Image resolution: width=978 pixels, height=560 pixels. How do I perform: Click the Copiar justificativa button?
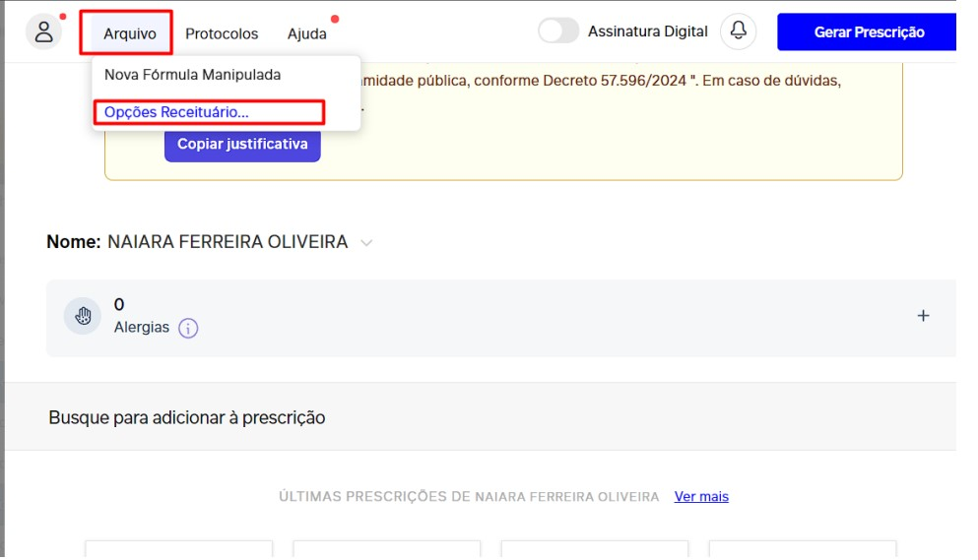pos(242,144)
